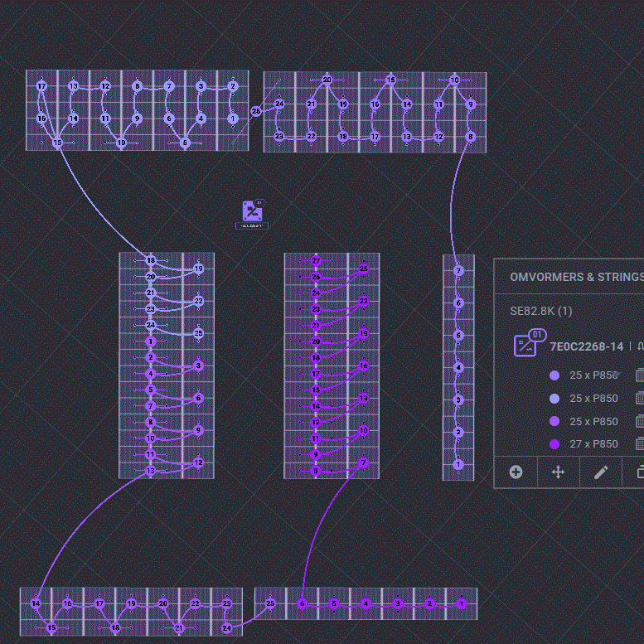Click the inverter 01 icon in the panel
The width and height of the screenshot is (644, 644).
click(525, 345)
